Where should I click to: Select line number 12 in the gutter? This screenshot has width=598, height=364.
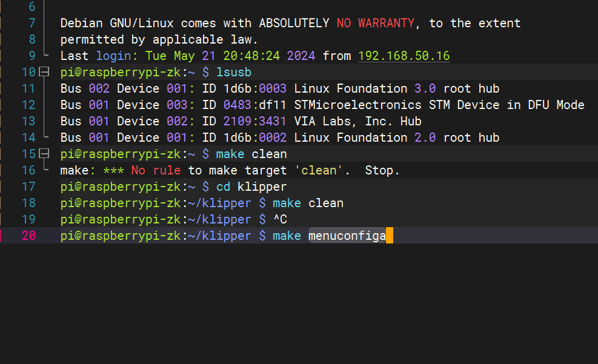point(28,105)
